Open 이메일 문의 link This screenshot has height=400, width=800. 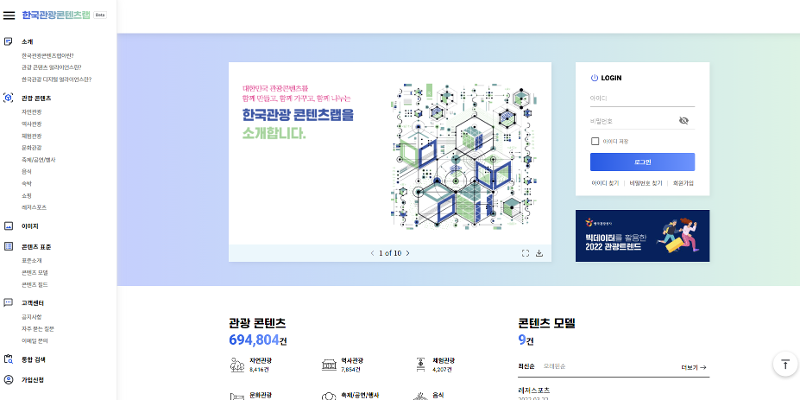click(35, 341)
